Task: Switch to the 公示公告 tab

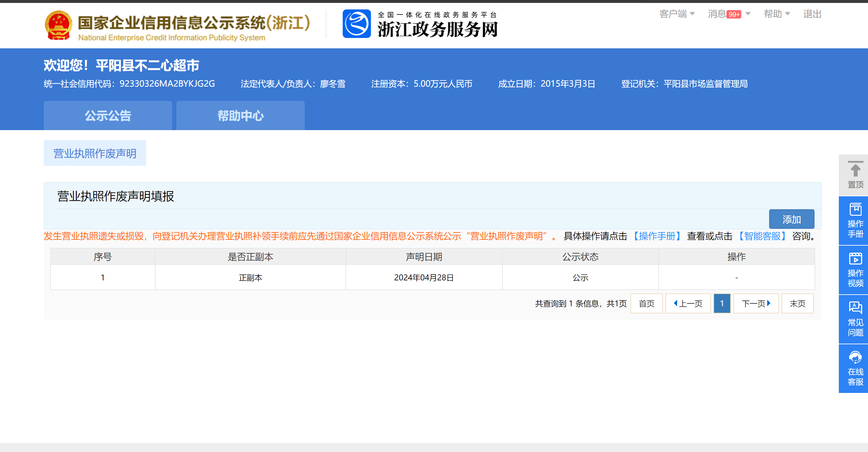Action: (108, 116)
